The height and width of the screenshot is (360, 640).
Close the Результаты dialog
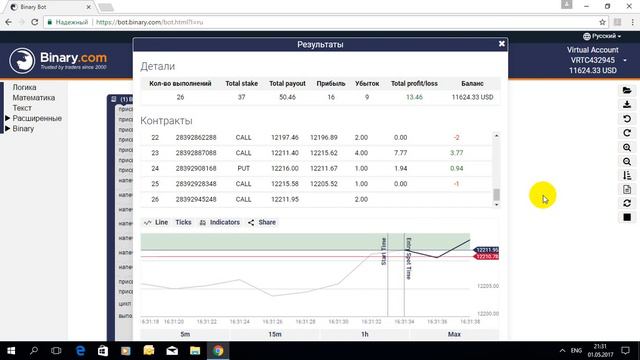[502, 44]
